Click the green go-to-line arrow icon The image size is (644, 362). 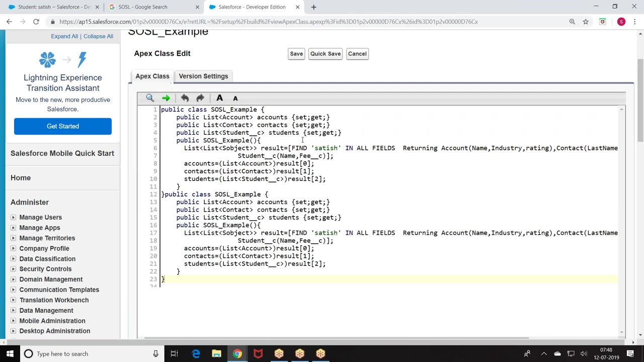tap(166, 98)
